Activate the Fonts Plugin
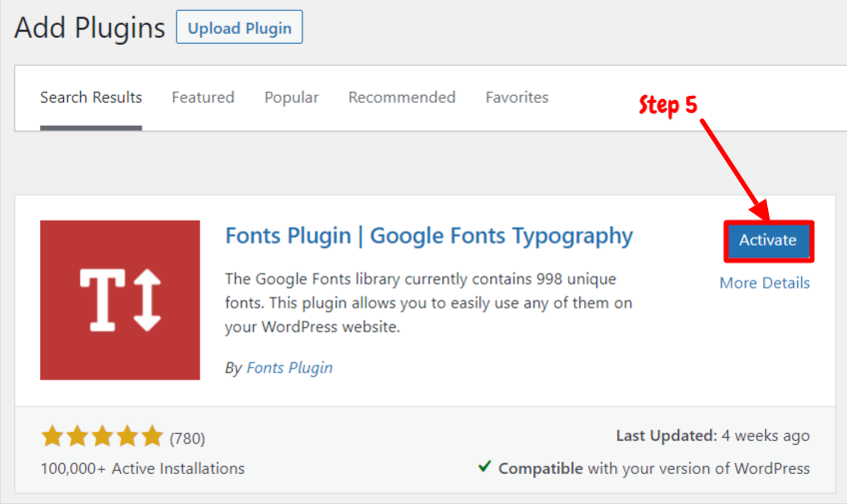847x504 pixels. point(768,241)
